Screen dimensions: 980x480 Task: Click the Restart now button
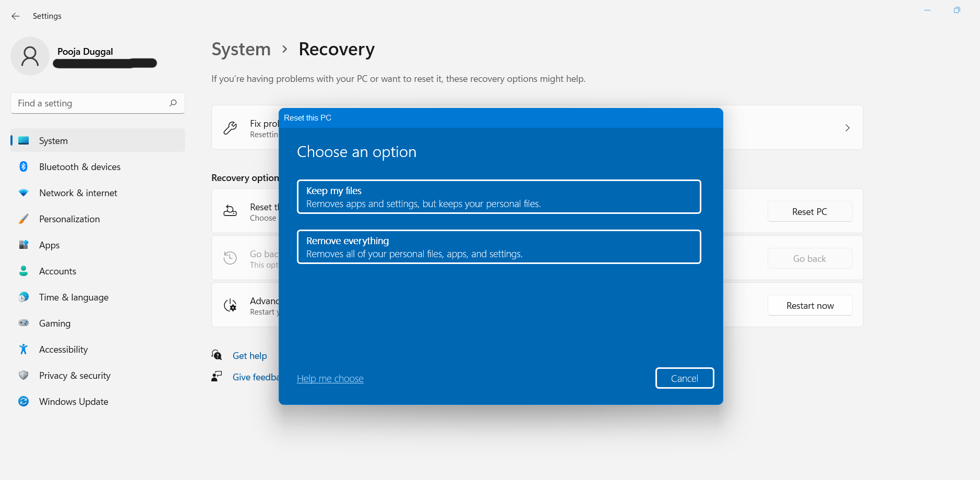(x=810, y=305)
